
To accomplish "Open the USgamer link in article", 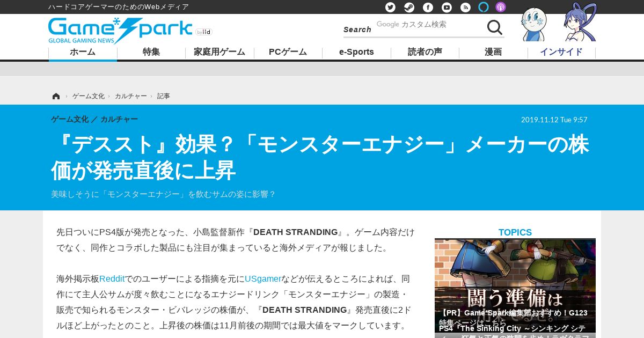I will (x=263, y=279).
